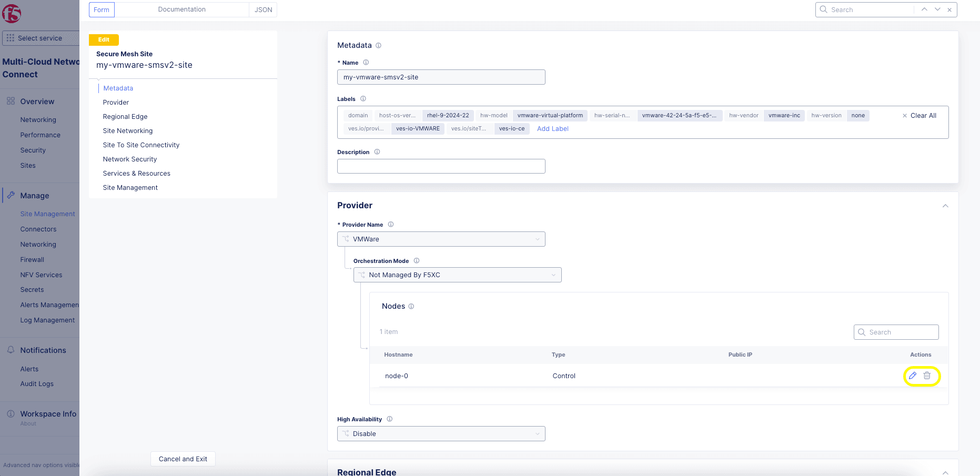This screenshot has height=476, width=980.
Task: Open Sites under Overview sidebar
Action: 28,165
